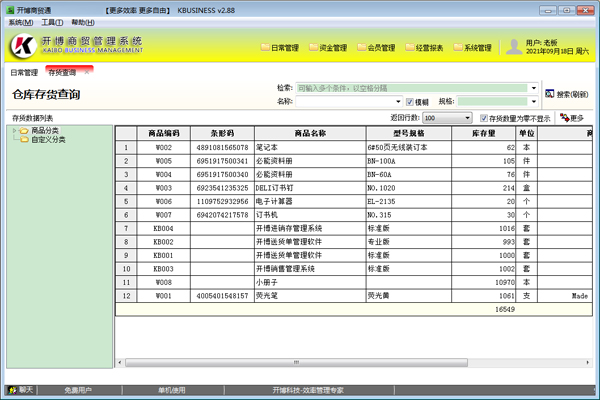Open the 经营报表 folder menu
Screen dimensions: 600x400
[x=424, y=48]
